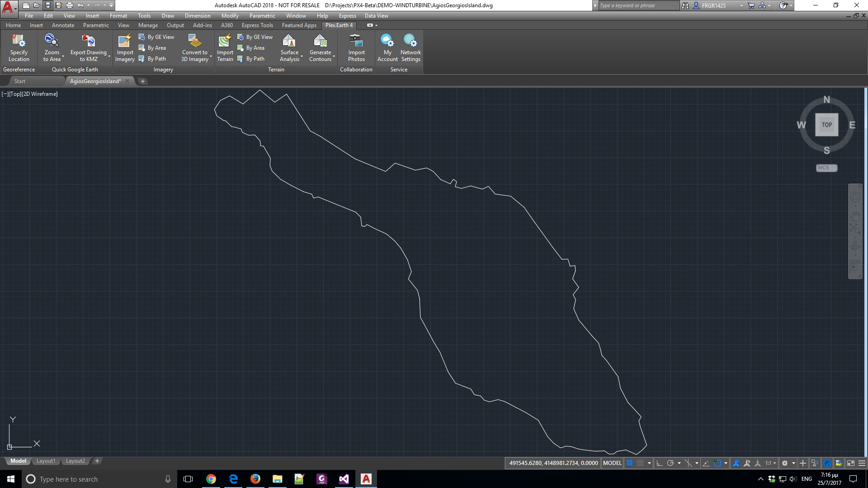Select Terrain By Area

point(251,48)
